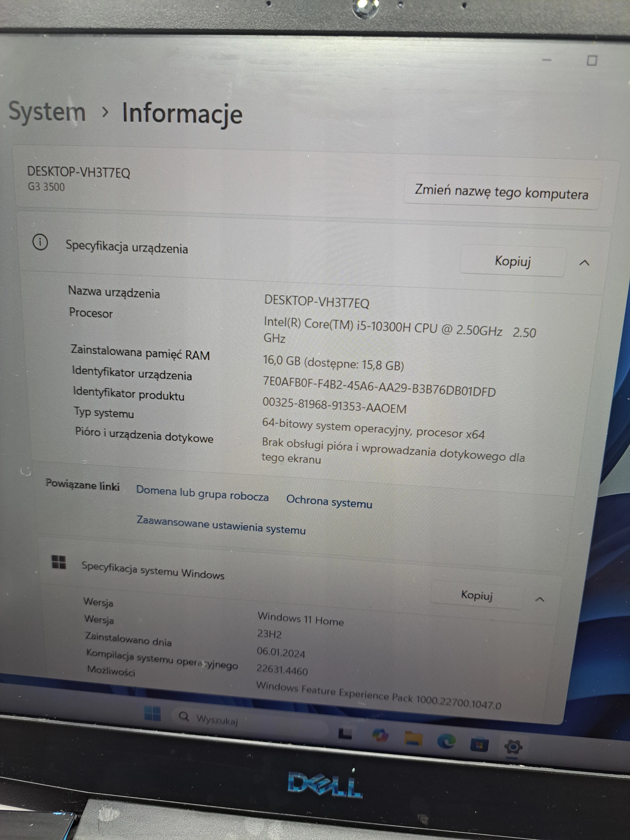
Task: Open the Windows Start menu
Action: point(153,714)
